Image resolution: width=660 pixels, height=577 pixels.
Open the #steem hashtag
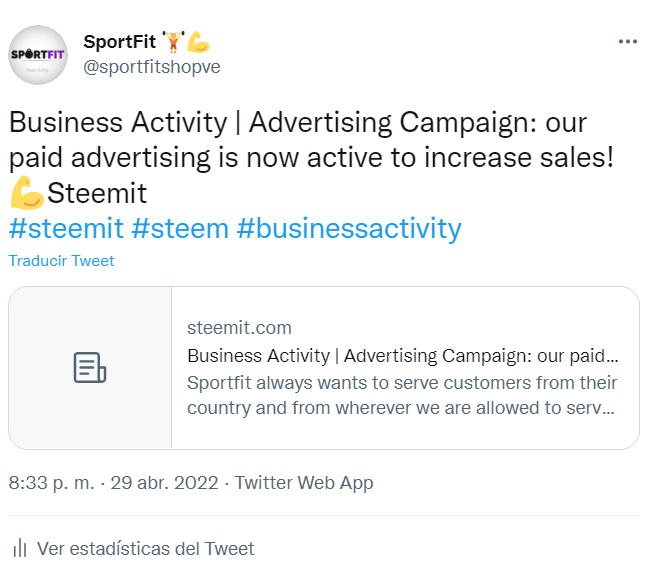(x=180, y=229)
